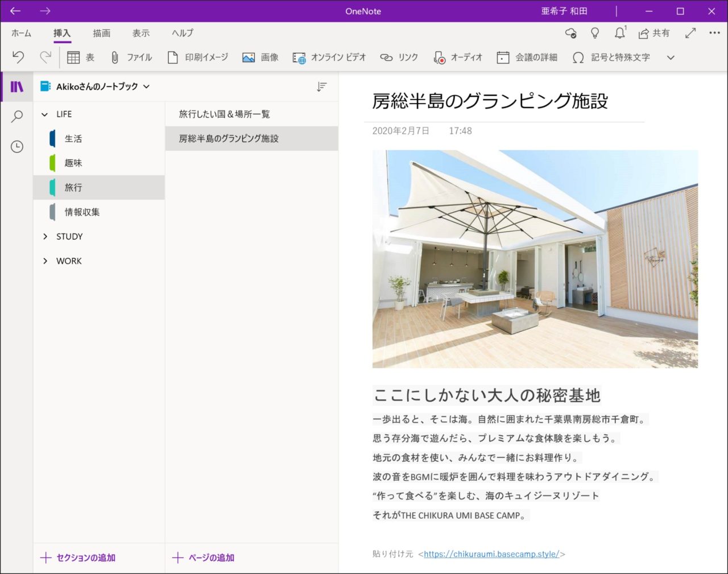Viewport: 728px width, 574px height.
Task: Click the page sort order icon
Action: coord(322,86)
